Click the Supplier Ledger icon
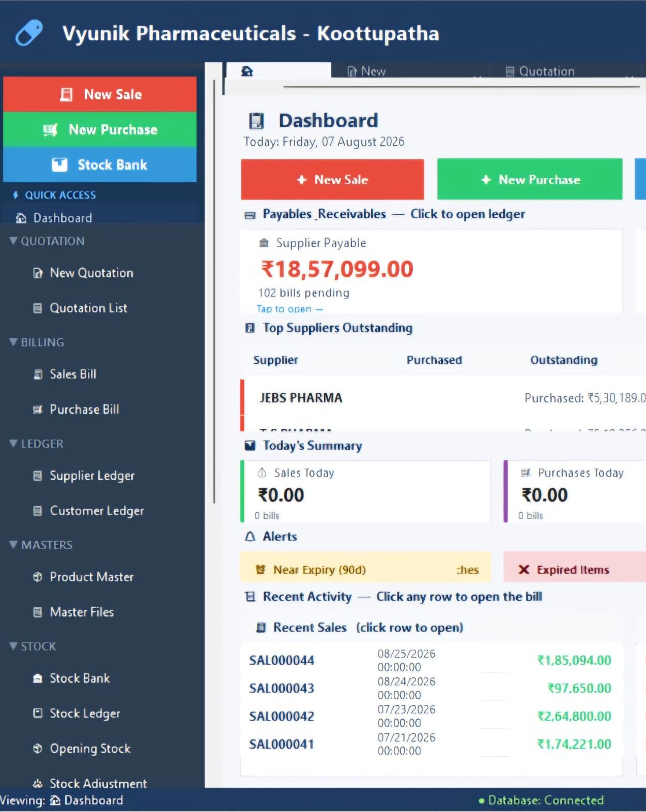 coord(38,476)
